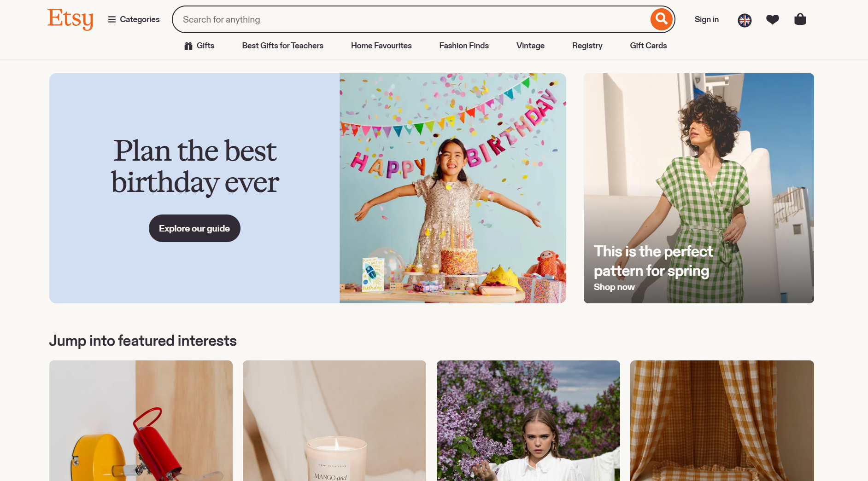Click Sign in
Screen dimensions: 868x481
706,19
